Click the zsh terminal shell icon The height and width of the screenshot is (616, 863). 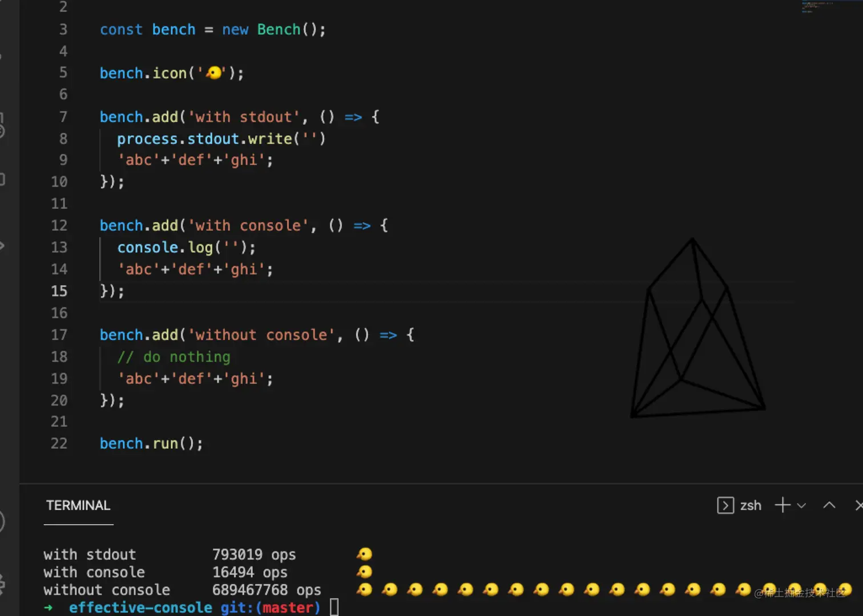[x=725, y=505]
